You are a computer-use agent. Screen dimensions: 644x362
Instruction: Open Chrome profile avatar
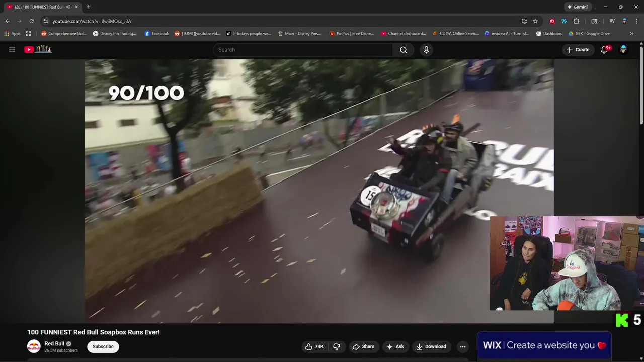point(624,21)
